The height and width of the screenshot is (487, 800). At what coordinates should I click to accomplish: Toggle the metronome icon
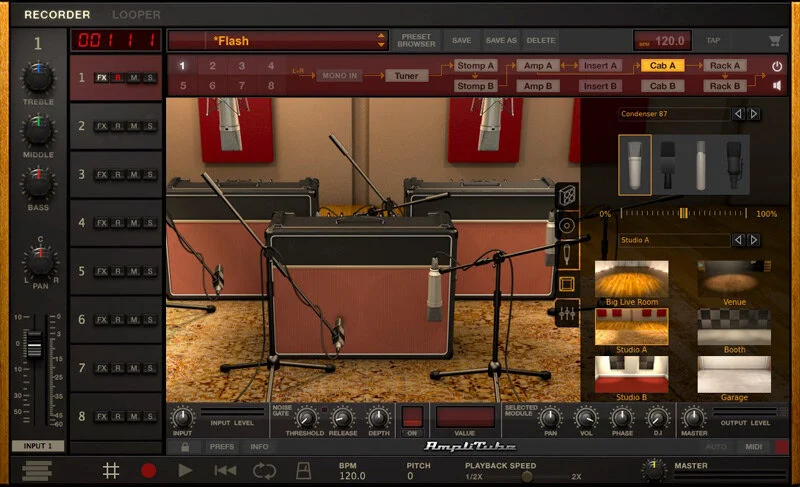click(x=304, y=470)
